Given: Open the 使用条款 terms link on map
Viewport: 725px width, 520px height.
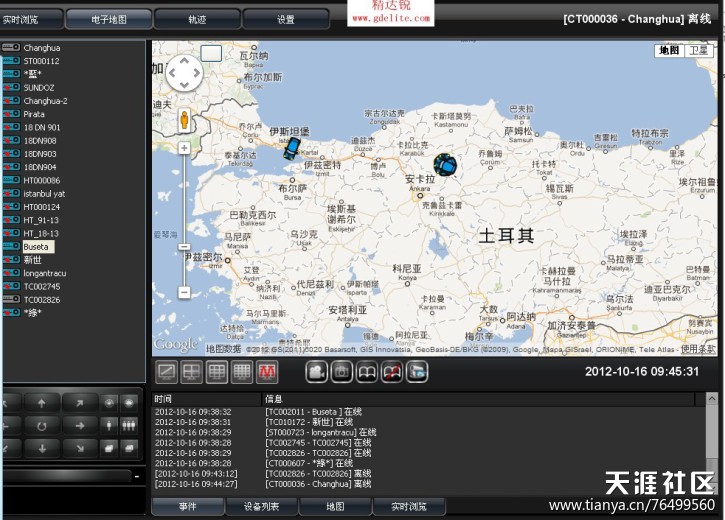Looking at the screenshot, I should pos(698,349).
